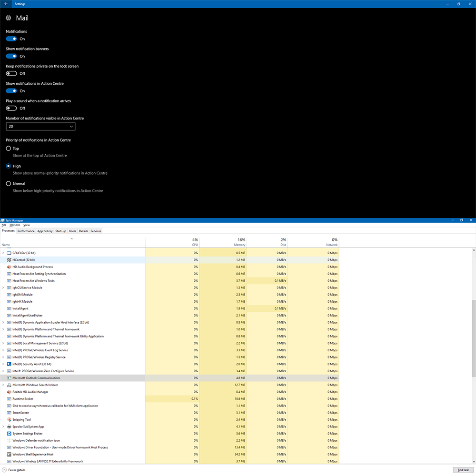The image size is (476, 476).
Task: Go back using the Settings back arrow
Action: [6, 4]
